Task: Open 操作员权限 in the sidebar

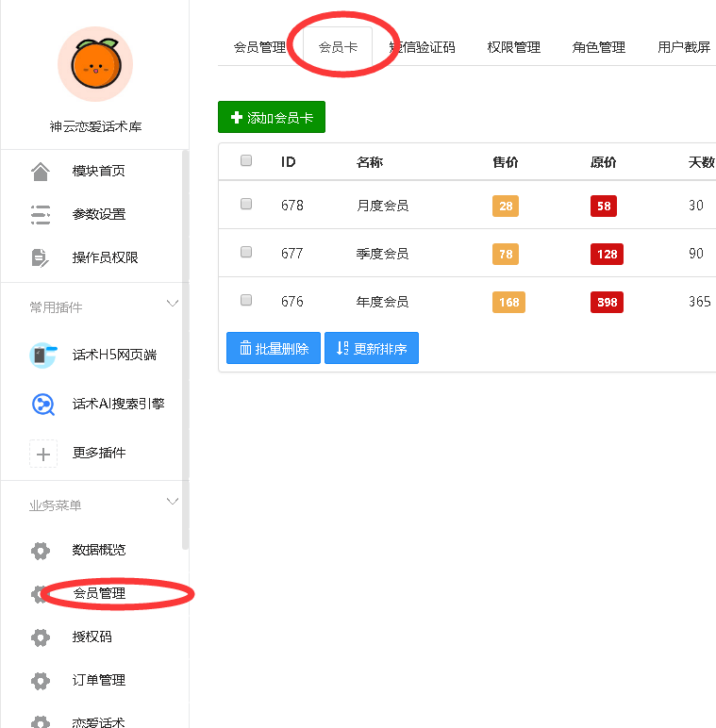Action: 105,257
